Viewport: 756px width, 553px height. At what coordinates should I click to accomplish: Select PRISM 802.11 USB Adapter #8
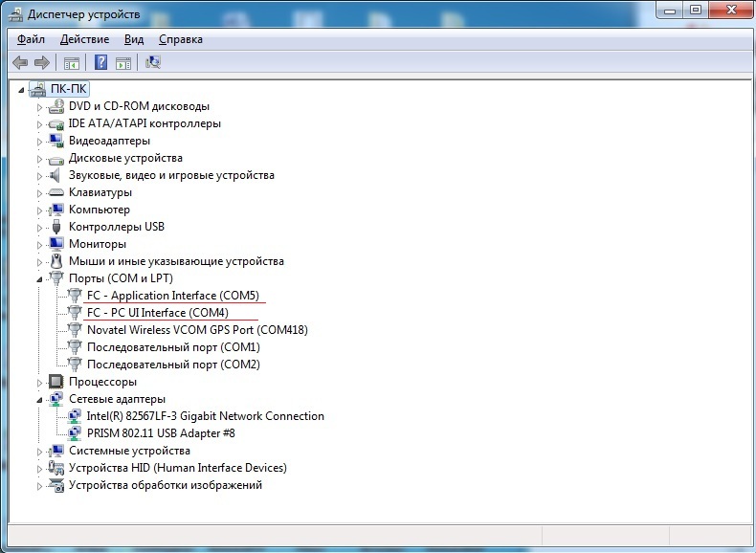[x=161, y=433]
